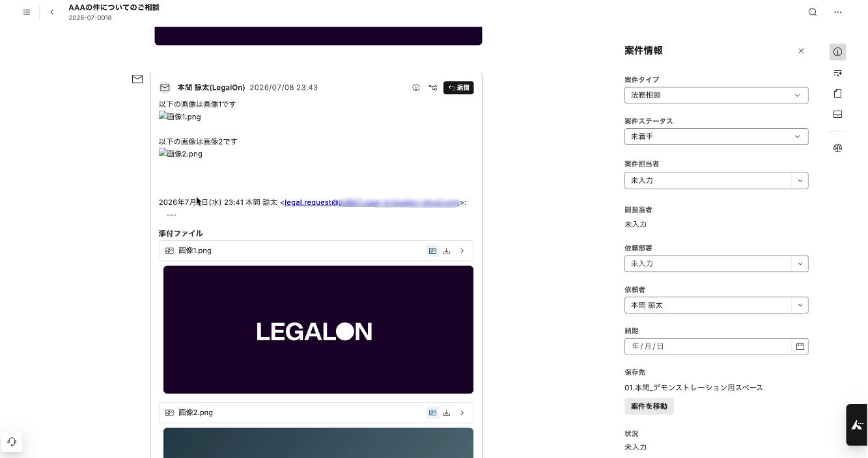Click the 画像1.png file name
This screenshot has width=868, height=458.
pos(195,250)
